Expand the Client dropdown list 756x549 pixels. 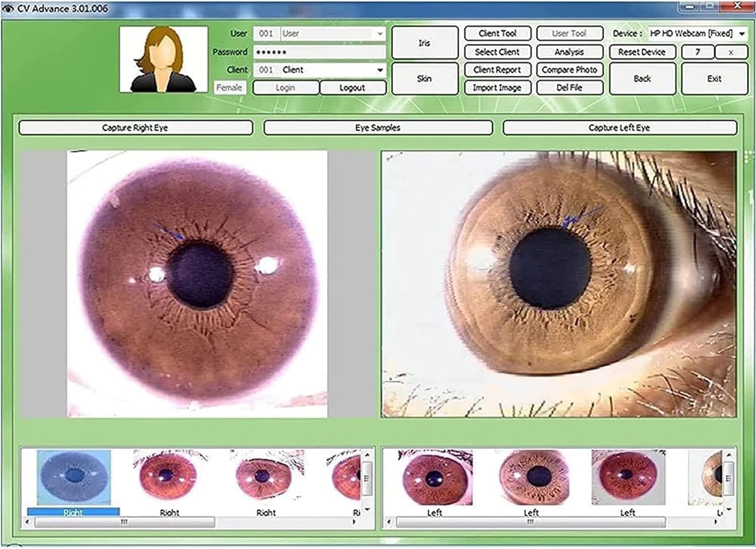click(x=380, y=70)
